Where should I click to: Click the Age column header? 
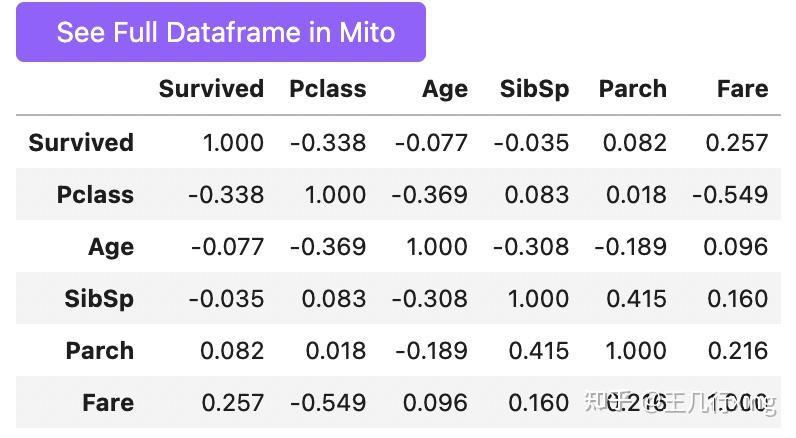(x=444, y=89)
